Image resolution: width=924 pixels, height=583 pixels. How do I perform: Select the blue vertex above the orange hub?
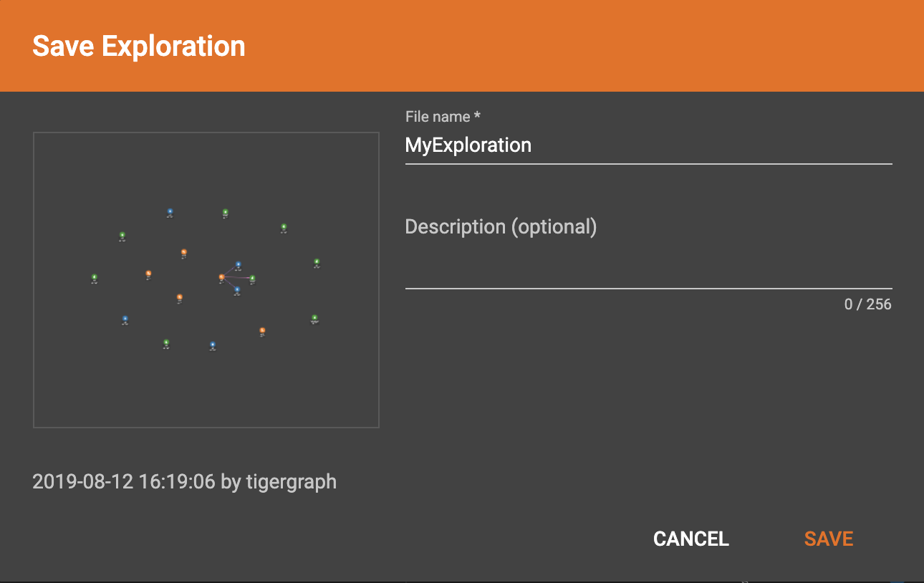tap(239, 264)
